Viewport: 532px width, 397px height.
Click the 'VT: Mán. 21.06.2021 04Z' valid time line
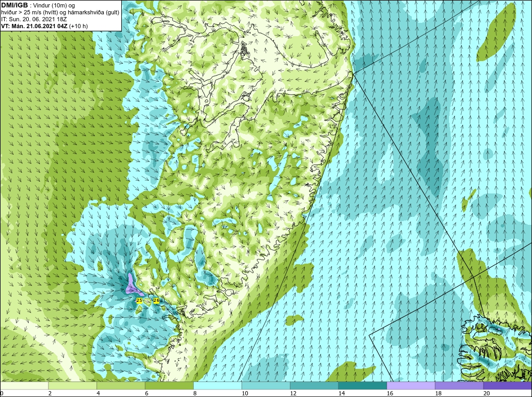pyautogui.click(x=35, y=26)
